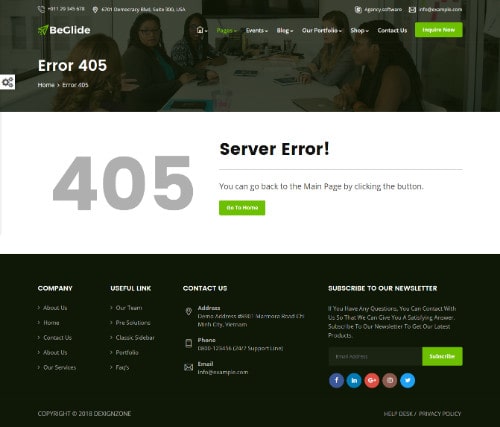
Task: Click the Go To Home button
Action: click(242, 208)
